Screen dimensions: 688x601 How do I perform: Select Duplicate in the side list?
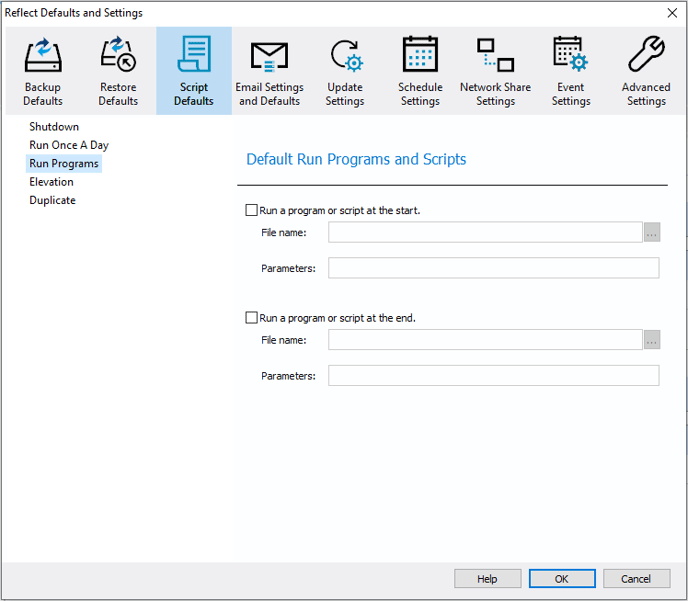tap(52, 200)
